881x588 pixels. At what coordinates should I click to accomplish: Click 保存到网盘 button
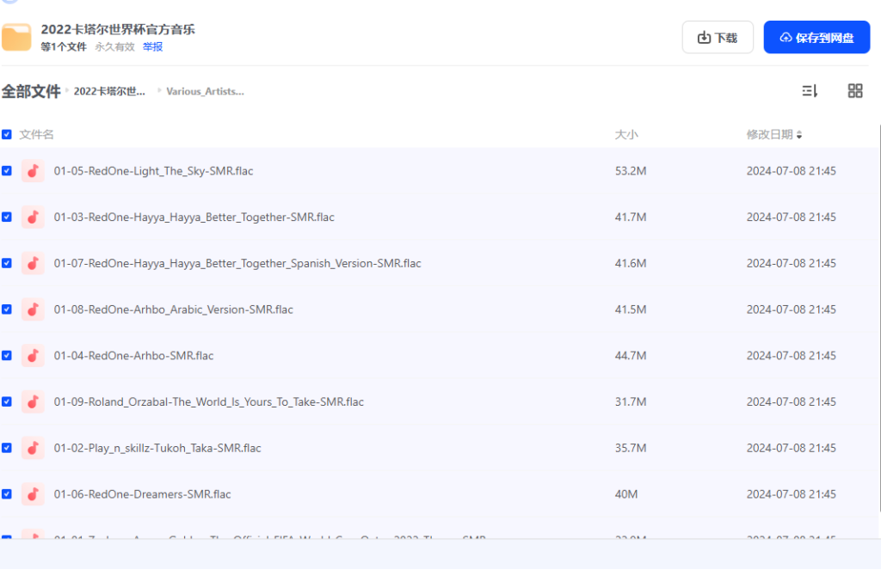[x=816, y=38]
